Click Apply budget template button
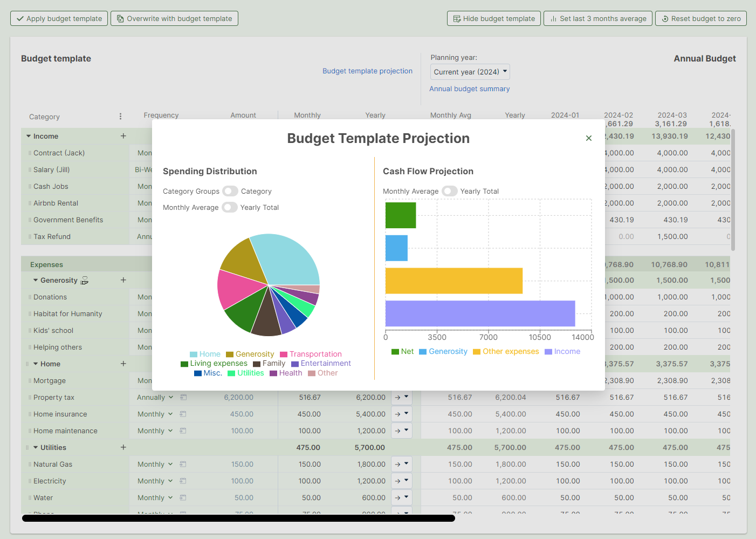 [59, 18]
